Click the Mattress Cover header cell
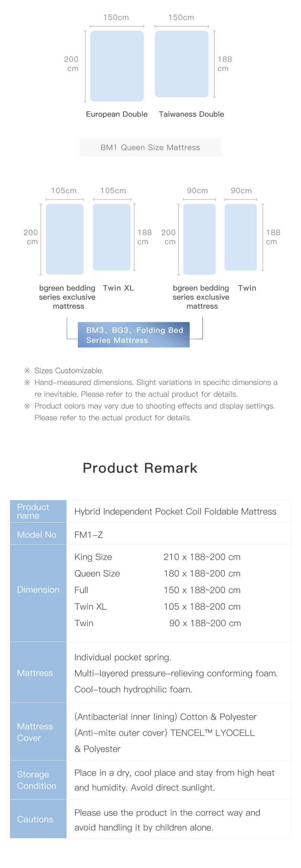Screen dimensions: 301x868 coord(38,732)
